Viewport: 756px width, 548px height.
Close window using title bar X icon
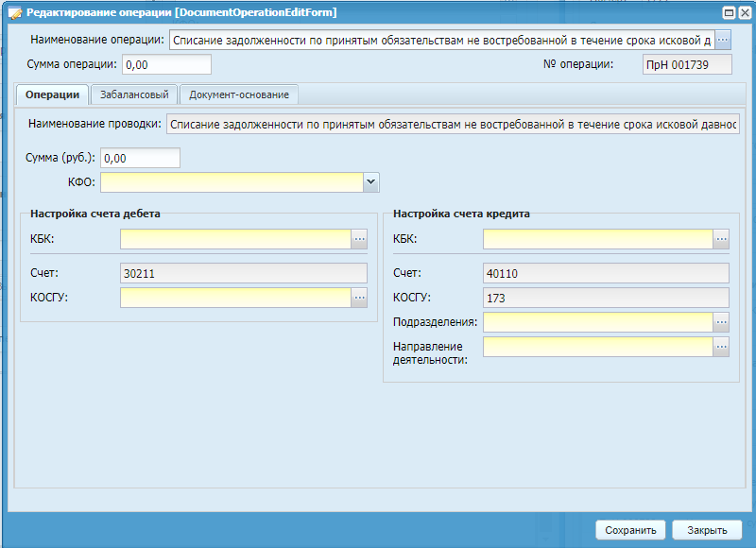pos(744,12)
